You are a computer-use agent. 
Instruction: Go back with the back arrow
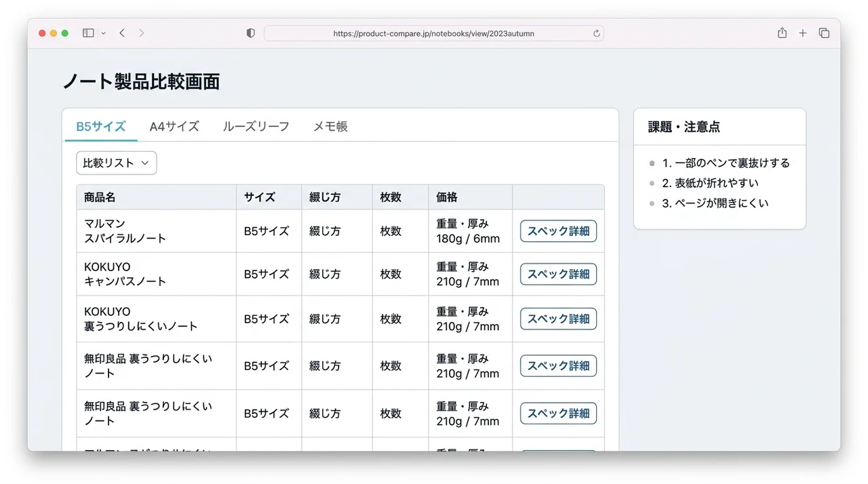[x=122, y=33]
